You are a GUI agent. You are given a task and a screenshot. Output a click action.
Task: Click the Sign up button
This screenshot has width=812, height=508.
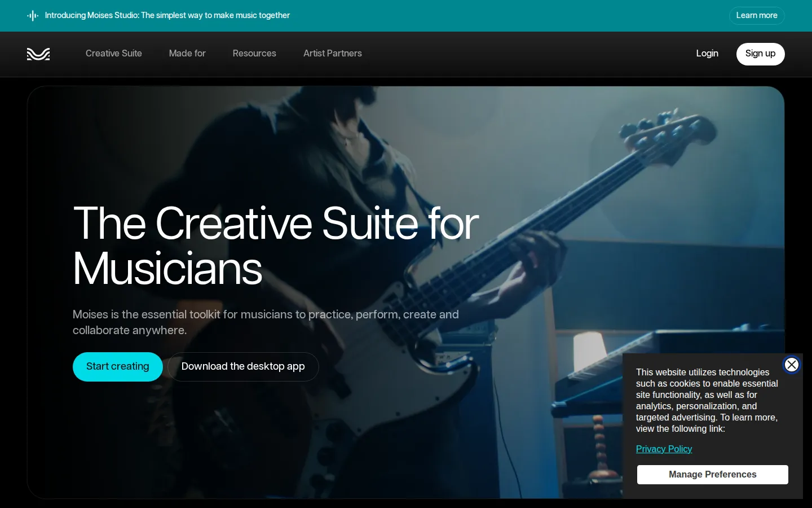760,54
